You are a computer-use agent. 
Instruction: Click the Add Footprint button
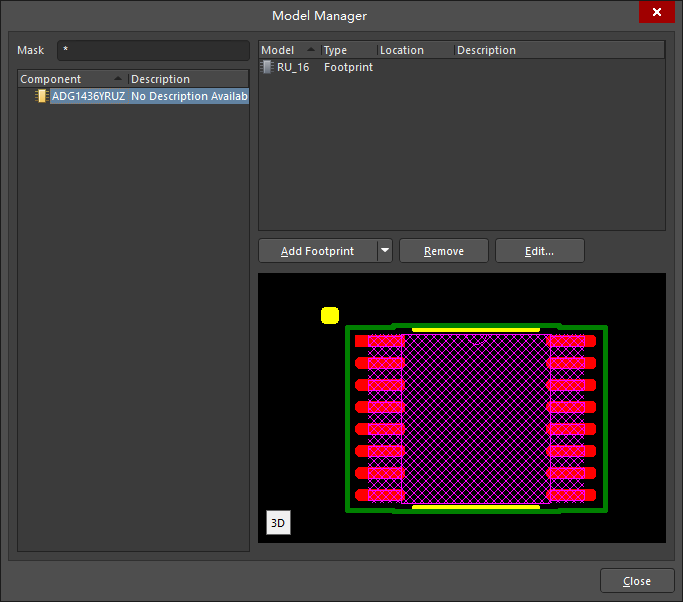(318, 250)
